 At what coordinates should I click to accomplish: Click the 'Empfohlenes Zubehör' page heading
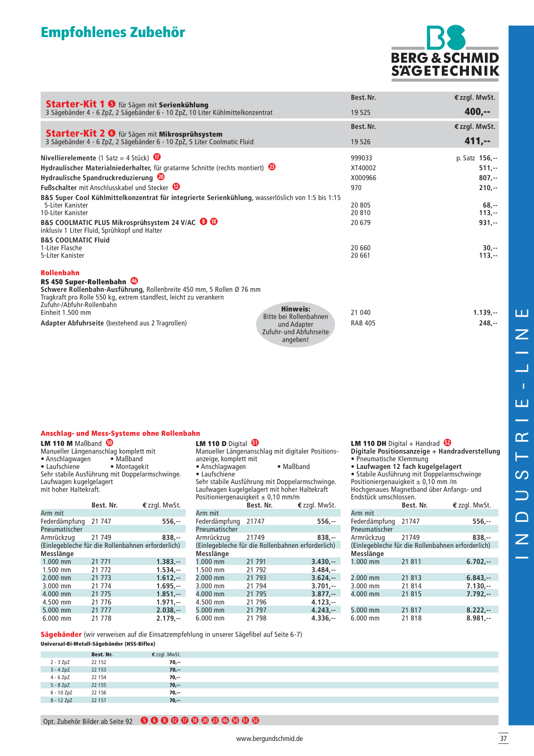(113, 32)
